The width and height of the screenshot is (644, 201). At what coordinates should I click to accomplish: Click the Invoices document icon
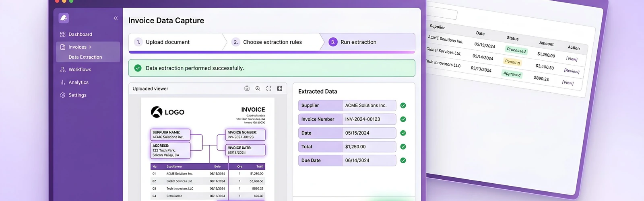(63, 47)
